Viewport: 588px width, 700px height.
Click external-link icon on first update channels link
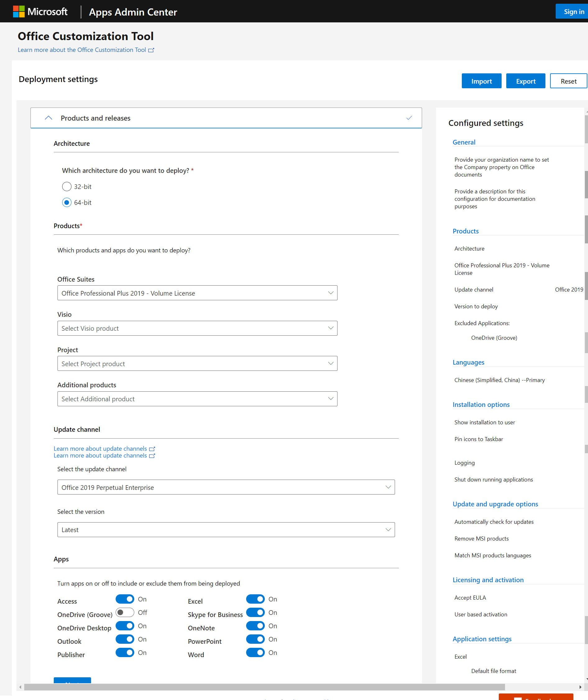tap(152, 449)
